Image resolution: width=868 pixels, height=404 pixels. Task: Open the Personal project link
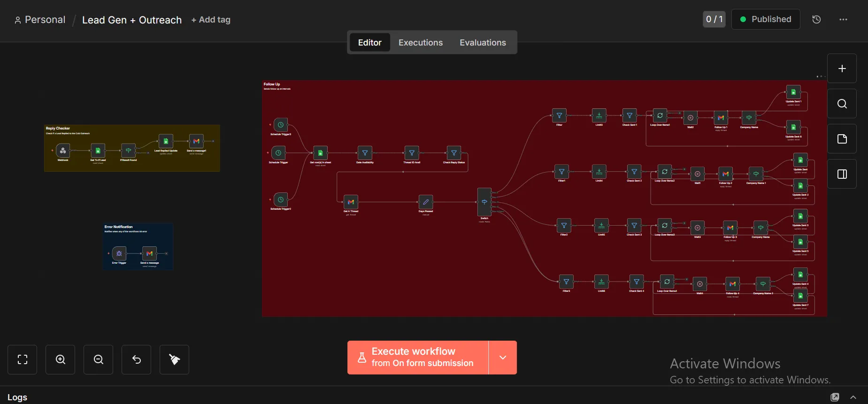(40, 20)
